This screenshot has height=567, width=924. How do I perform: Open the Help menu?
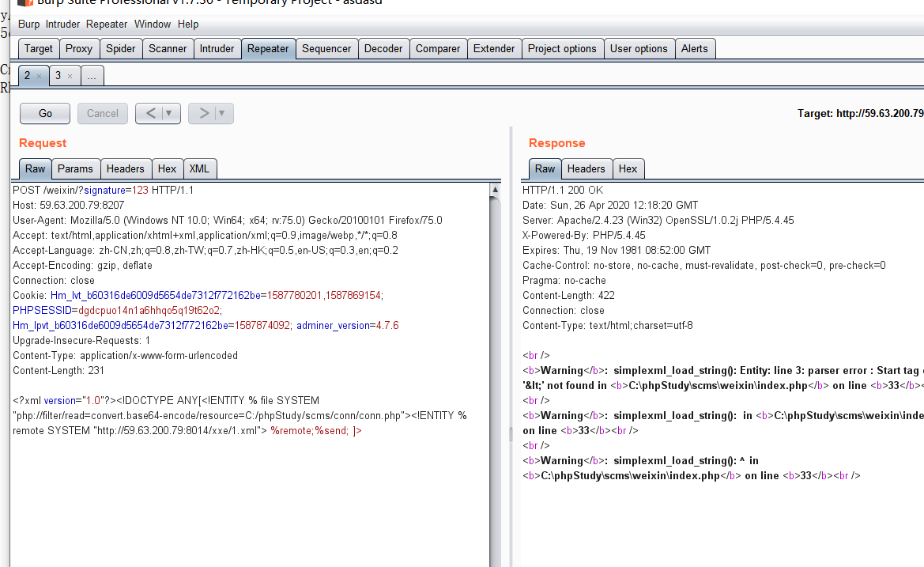coord(188,25)
